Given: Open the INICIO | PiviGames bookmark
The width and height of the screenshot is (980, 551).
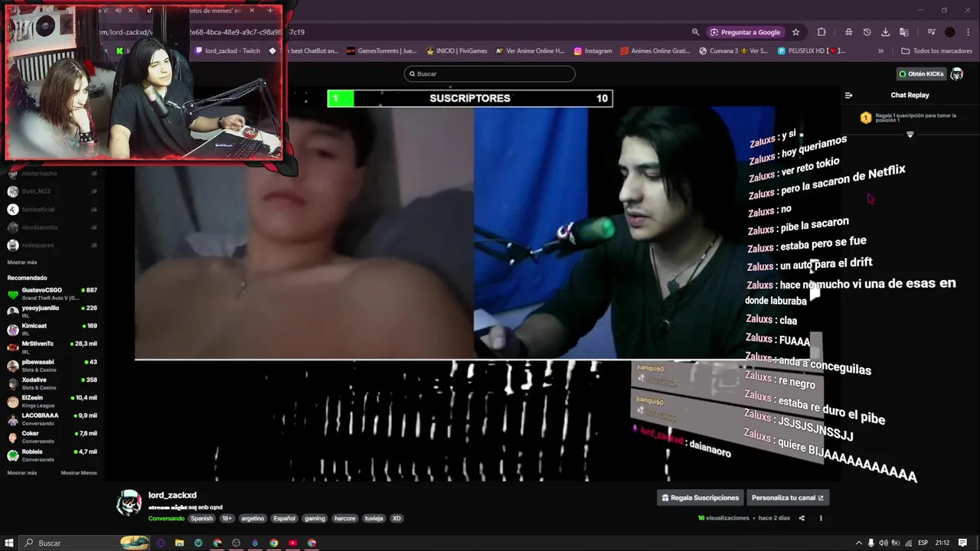Looking at the screenshot, I should tap(456, 51).
